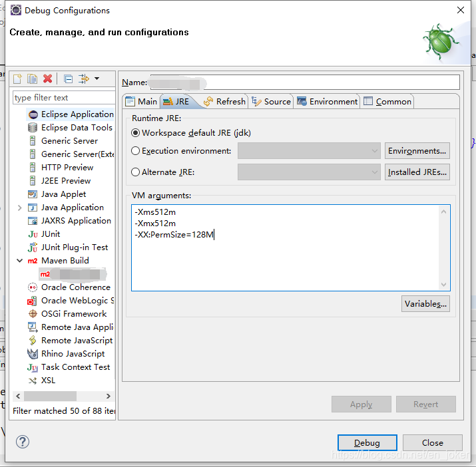
Task: Click the Maven Build m2 icon
Action: click(33, 261)
